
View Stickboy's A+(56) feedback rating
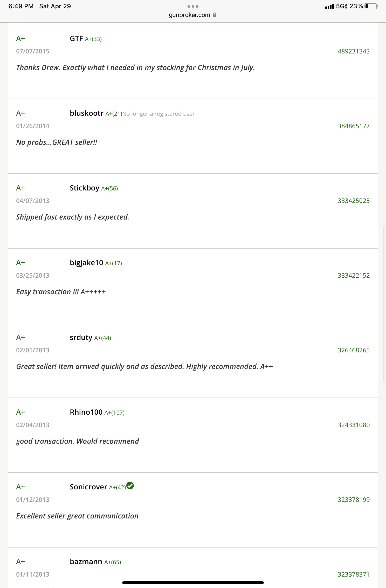[x=109, y=189]
